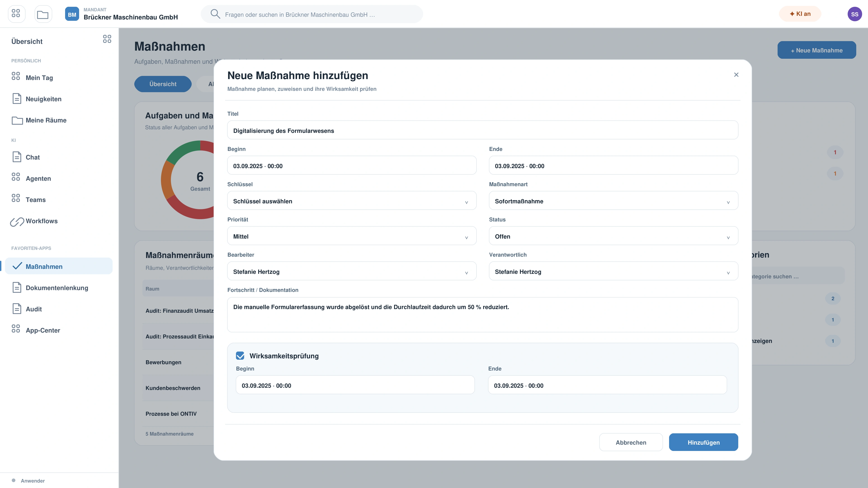Click the + Neue Maßnahme button
868x488 pixels.
coord(817,50)
